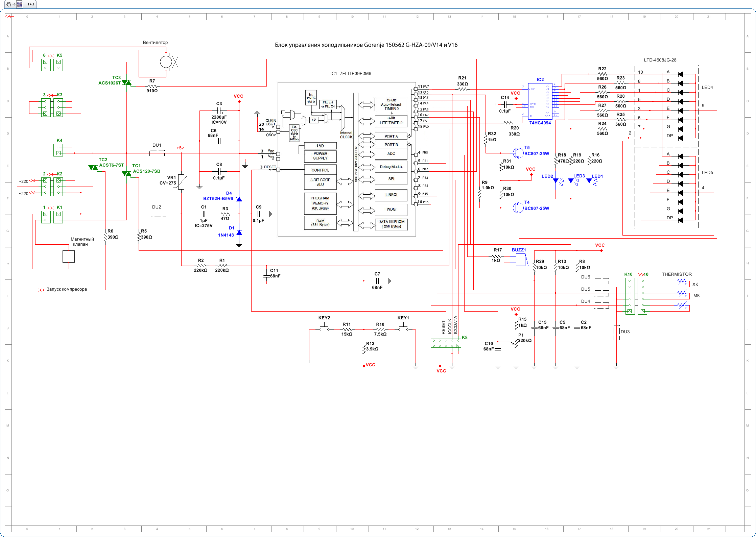The height and width of the screenshot is (537, 756).
Task: Select the D4 BZT52H-B5V6 zener diode
Action: [239, 199]
